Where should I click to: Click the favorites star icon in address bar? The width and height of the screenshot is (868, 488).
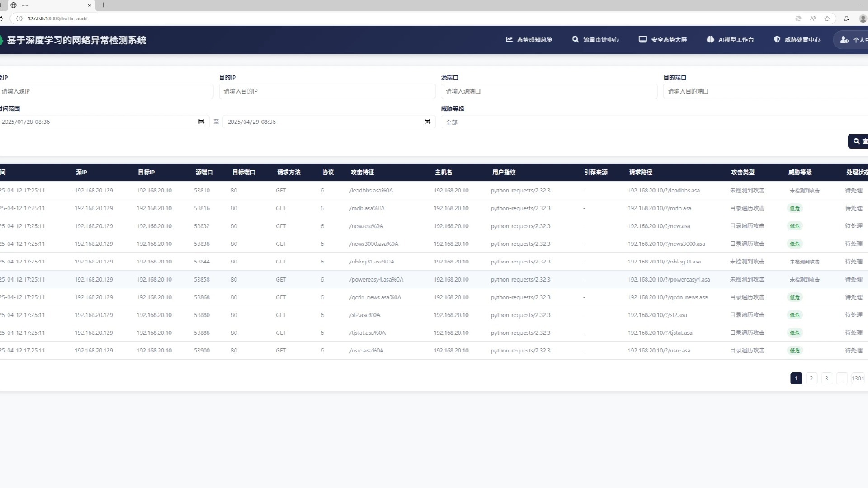click(x=827, y=19)
